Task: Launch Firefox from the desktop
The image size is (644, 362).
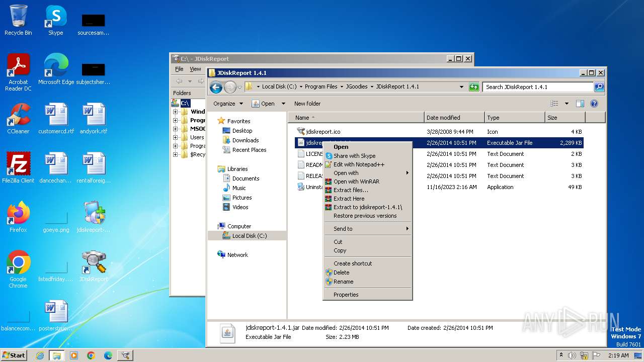Action: [x=18, y=217]
